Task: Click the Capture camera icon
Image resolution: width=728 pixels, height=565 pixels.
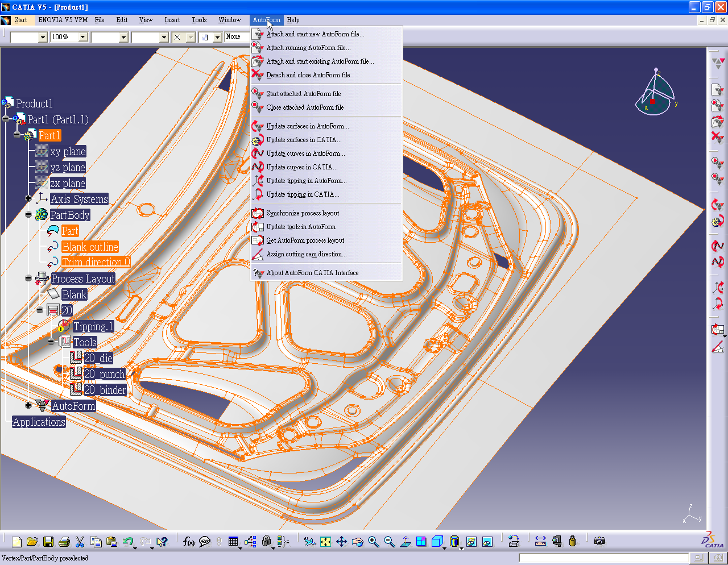Action: pyautogui.click(x=599, y=542)
